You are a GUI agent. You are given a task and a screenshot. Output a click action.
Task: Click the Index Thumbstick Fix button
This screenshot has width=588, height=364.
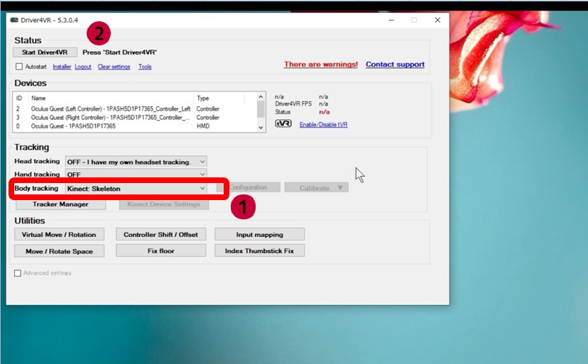259,250
